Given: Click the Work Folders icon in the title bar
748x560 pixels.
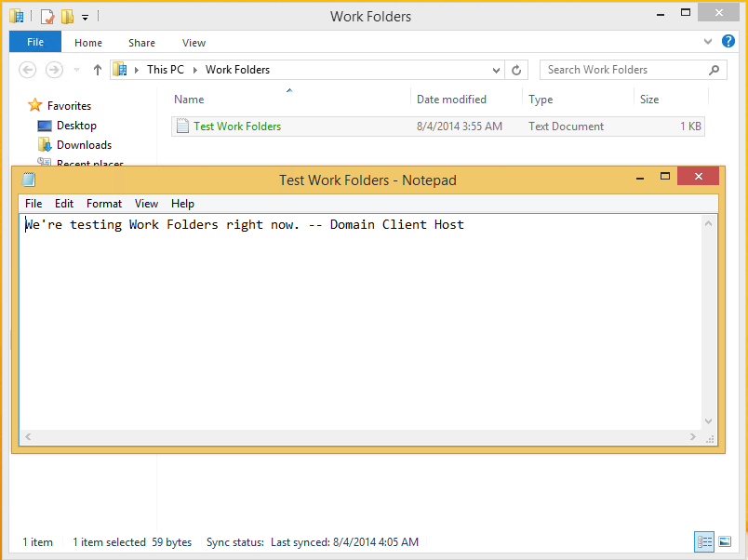Looking at the screenshot, I should (16, 16).
